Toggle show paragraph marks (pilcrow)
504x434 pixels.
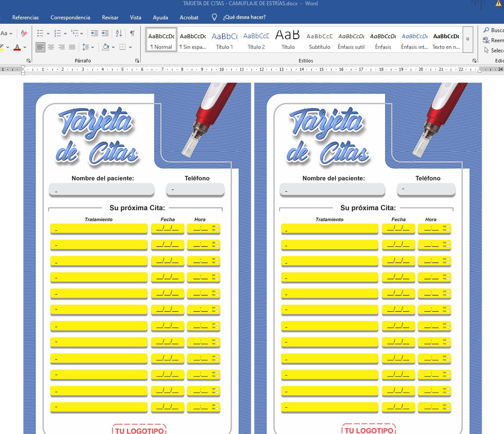[132, 33]
